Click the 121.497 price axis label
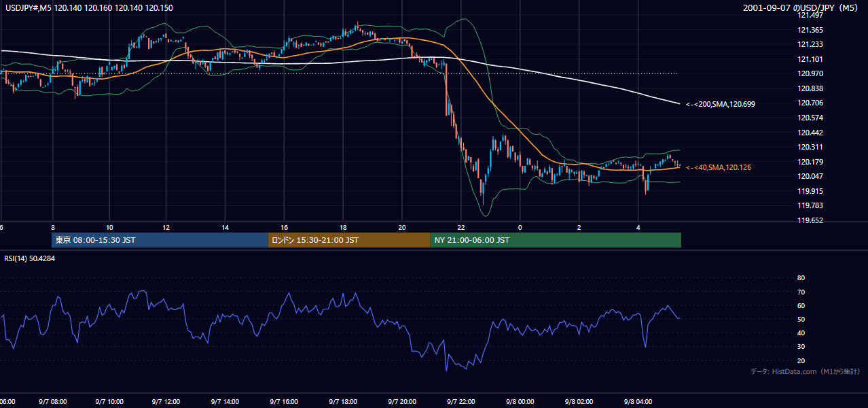Image resolution: width=868 pixels, height=408 pixels. 809,15
